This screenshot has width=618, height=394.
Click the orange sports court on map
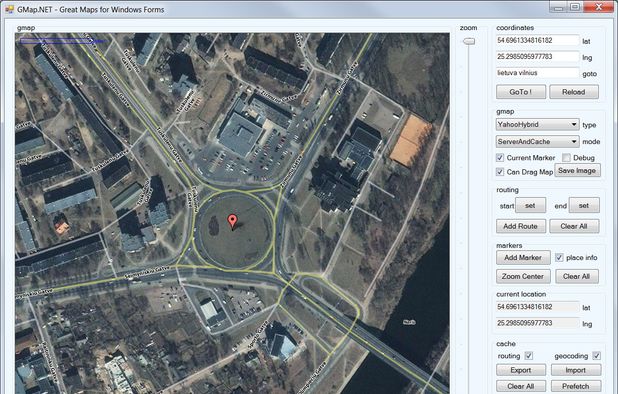(411, 140)
